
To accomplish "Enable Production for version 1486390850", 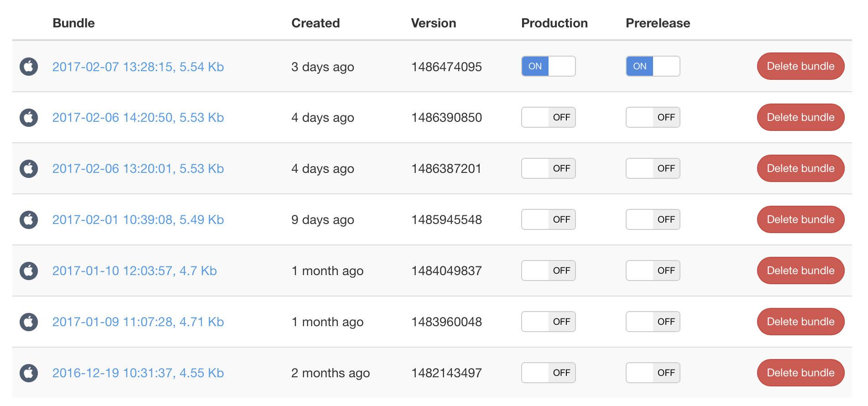I will [548, 118].
